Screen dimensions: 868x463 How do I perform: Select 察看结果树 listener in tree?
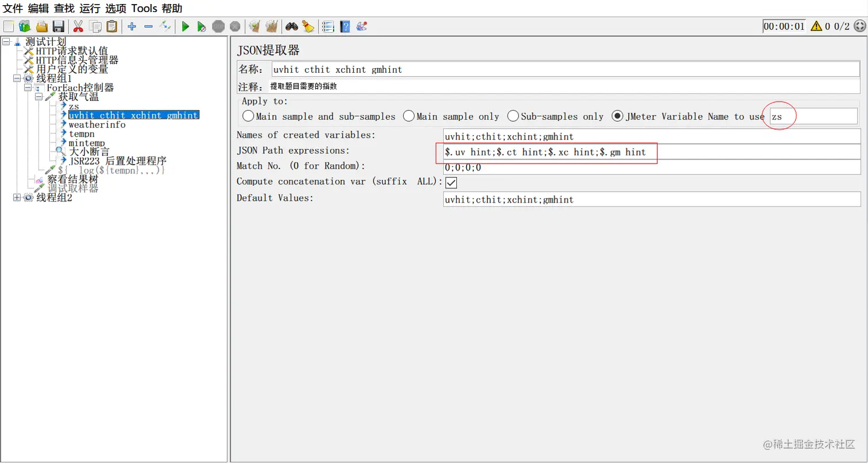pos(73,180)
